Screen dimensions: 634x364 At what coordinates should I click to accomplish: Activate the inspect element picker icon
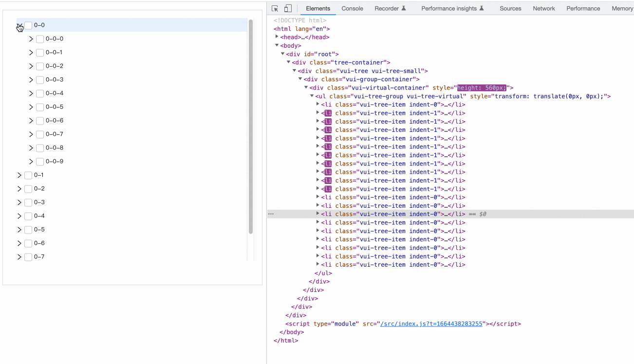[x=275, y=8]
